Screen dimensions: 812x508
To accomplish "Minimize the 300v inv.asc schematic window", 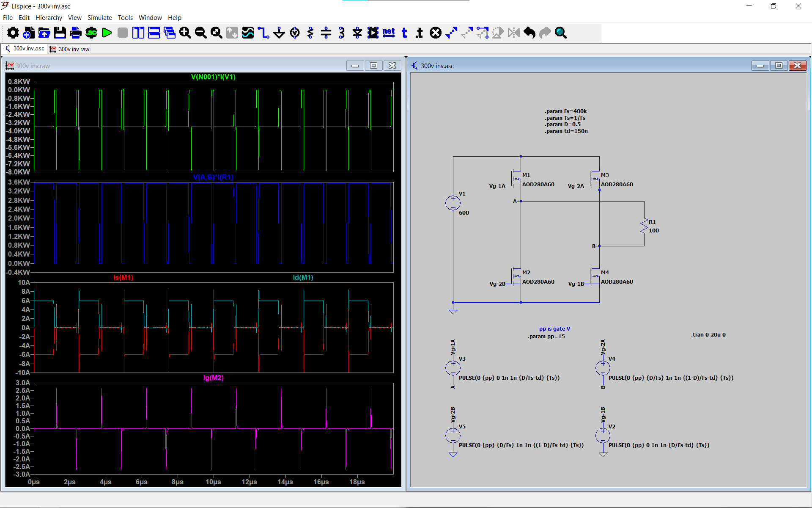I will pyautogui.click(x=760, y=66).
